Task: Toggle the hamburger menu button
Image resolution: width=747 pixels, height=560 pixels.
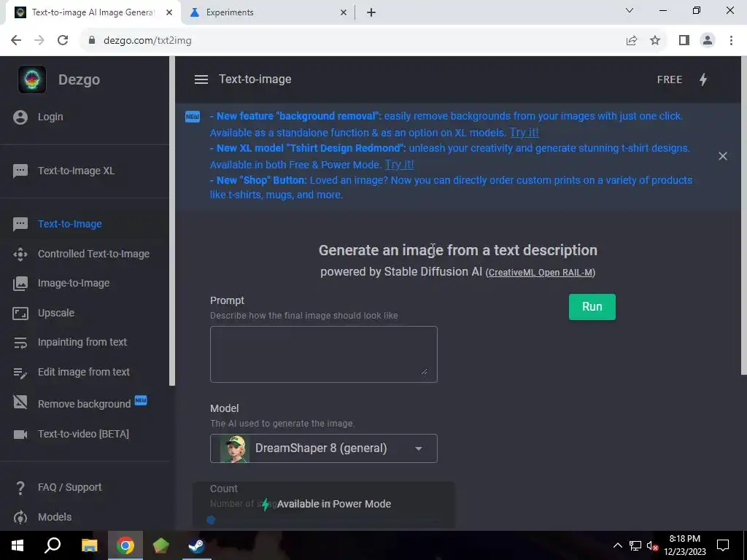Action: click(x=201, y=79)
